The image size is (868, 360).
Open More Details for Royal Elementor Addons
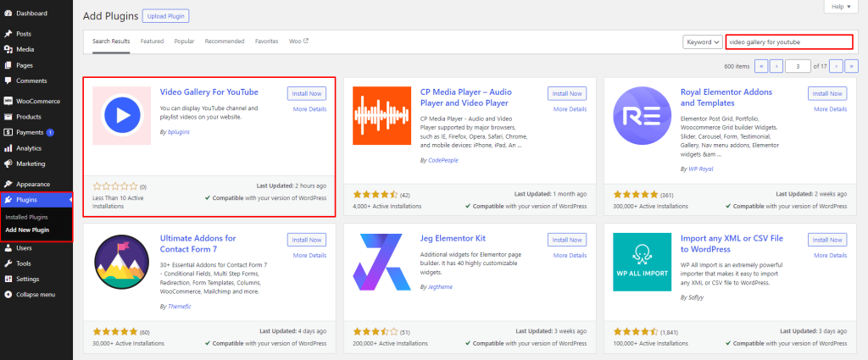830,109
